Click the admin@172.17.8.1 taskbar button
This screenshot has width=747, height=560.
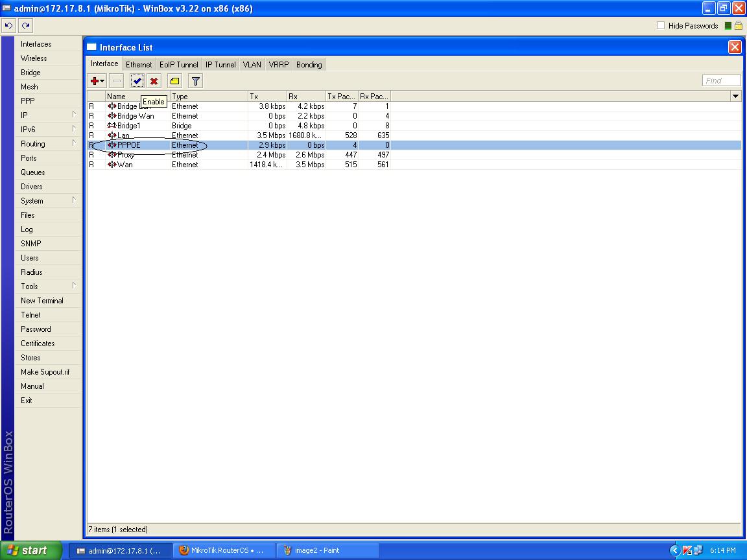[120, 550]
